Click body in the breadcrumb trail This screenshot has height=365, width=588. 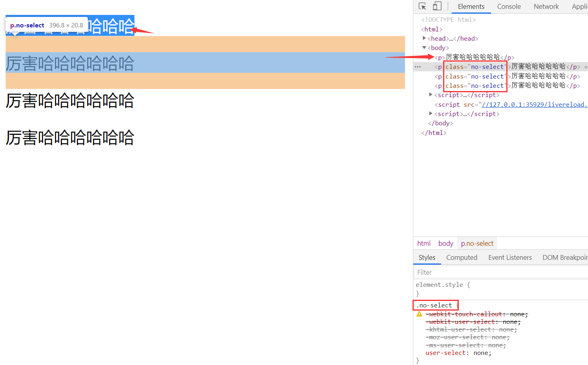coord(446,243)
